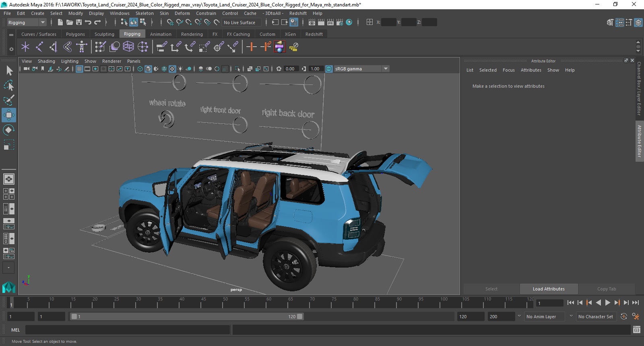
Task: Switch to the Animation shelf tab
Action: click(161, 34)
